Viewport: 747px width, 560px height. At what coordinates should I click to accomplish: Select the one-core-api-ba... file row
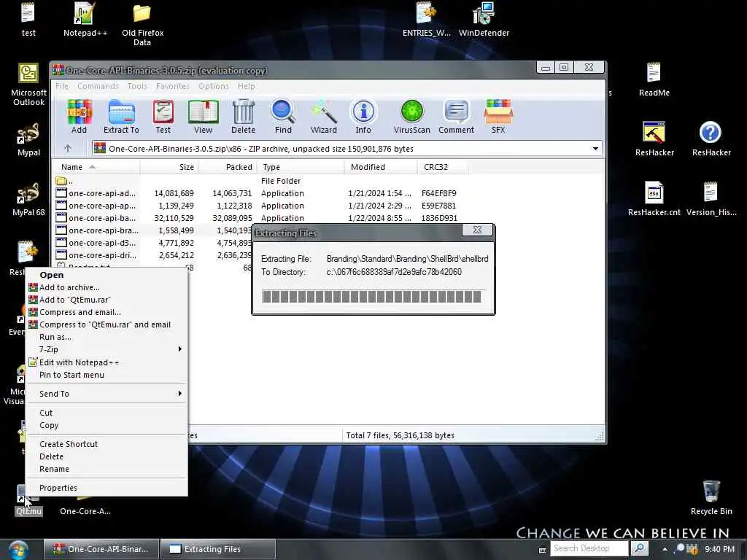coord(258,218)
